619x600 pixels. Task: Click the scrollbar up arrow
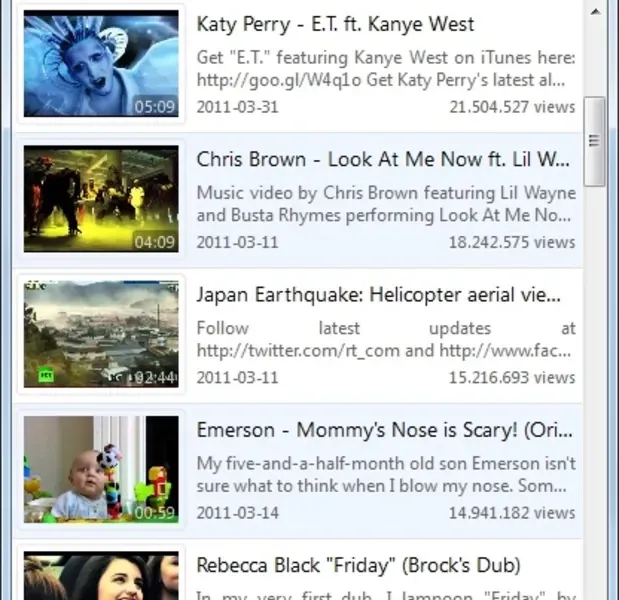pyautogui.click(x=595, y=12)
